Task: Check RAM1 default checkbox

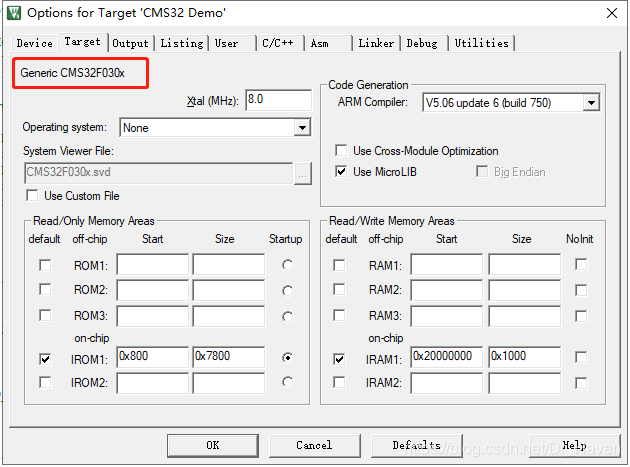Action: [339, 265]
